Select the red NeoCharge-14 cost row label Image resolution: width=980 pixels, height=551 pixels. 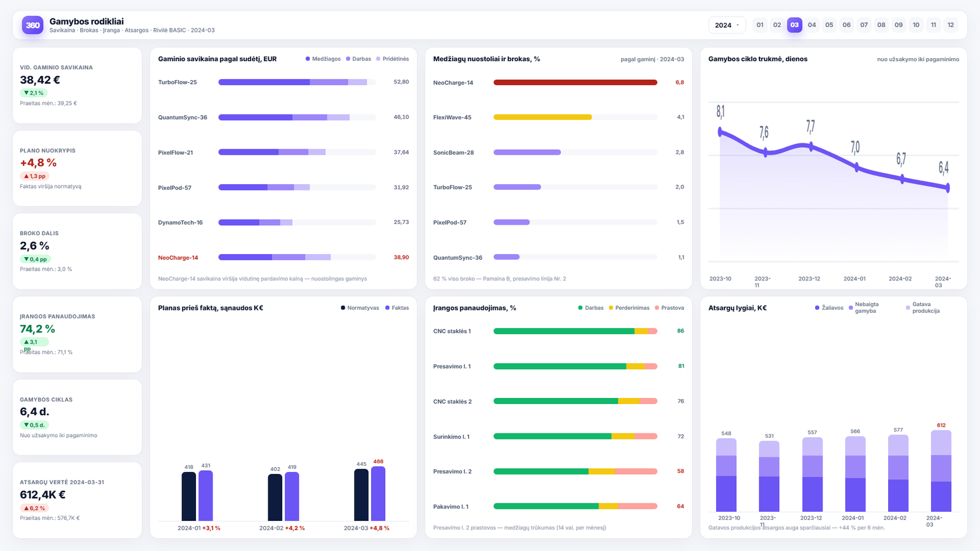click(x=178, y=258)
